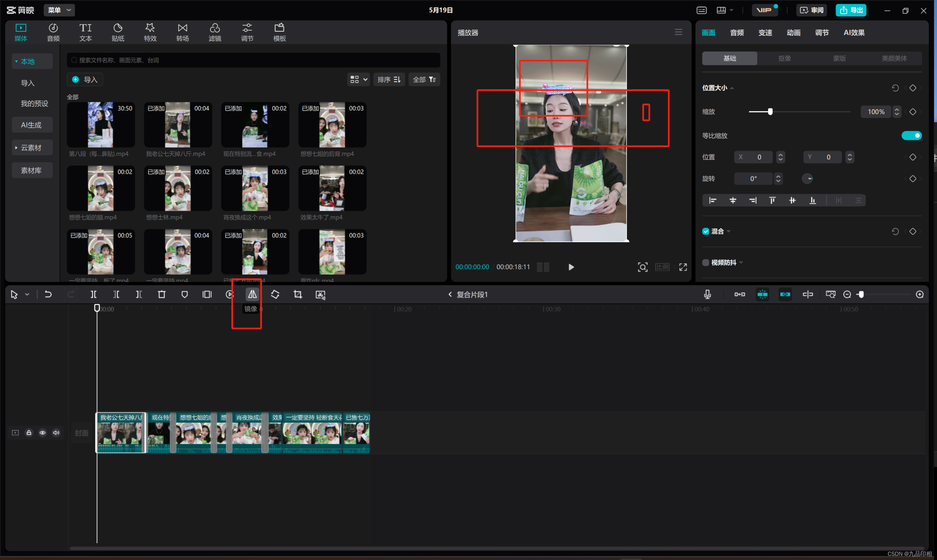Toggle the 等比缩放 switch off
Viewport: 937px width, 560px height.
click(x=911, y=136)
